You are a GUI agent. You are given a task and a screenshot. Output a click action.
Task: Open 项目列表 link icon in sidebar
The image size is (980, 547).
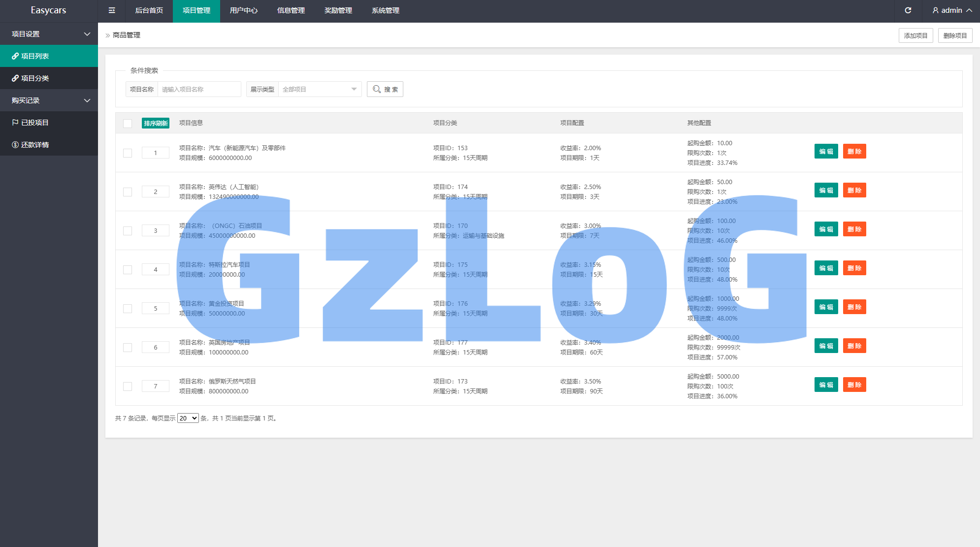(x=15, y=56)
